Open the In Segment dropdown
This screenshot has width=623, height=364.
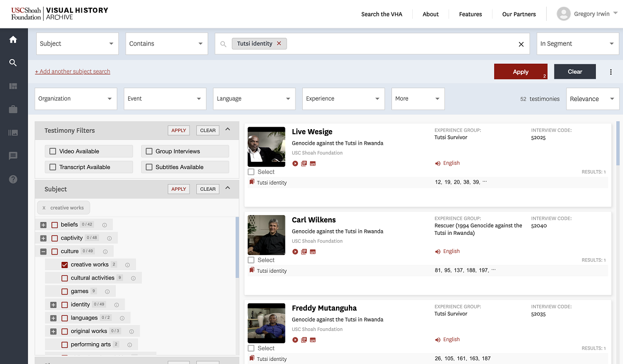tap(578, 44)
